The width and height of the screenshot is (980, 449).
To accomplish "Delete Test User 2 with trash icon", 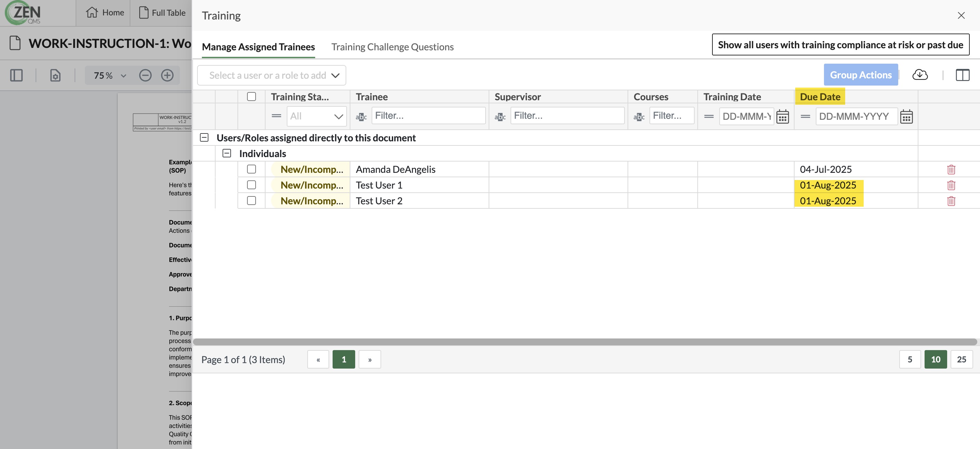I will pos(951,201).
